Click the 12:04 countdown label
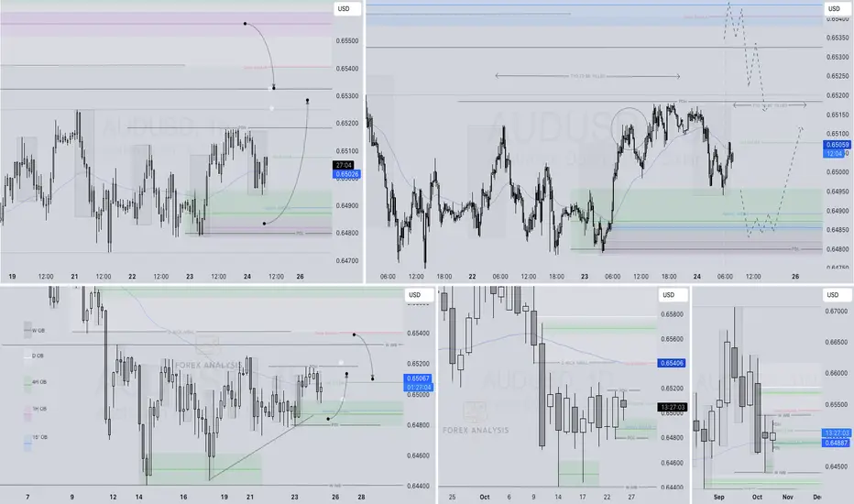Image resolution: width=854 pixels, height=504 pixels. 834,154
